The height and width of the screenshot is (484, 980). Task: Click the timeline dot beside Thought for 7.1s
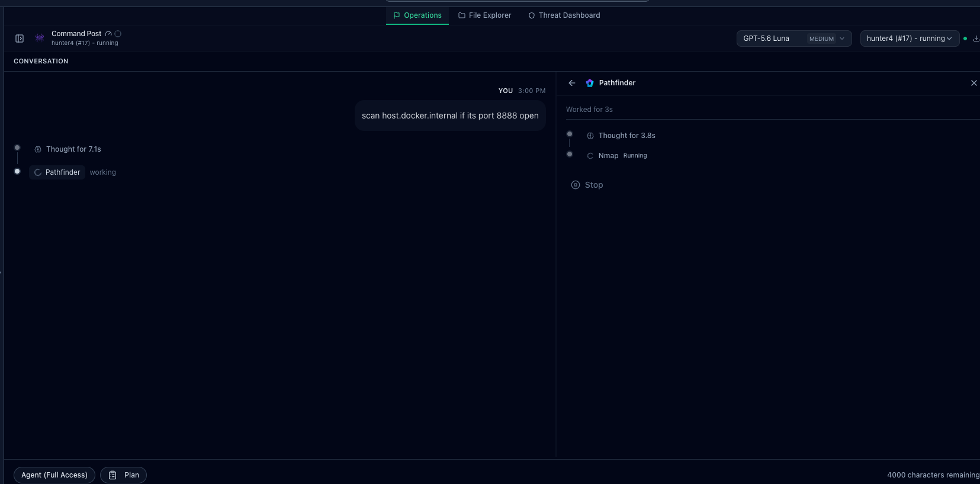tap(17, 148)
